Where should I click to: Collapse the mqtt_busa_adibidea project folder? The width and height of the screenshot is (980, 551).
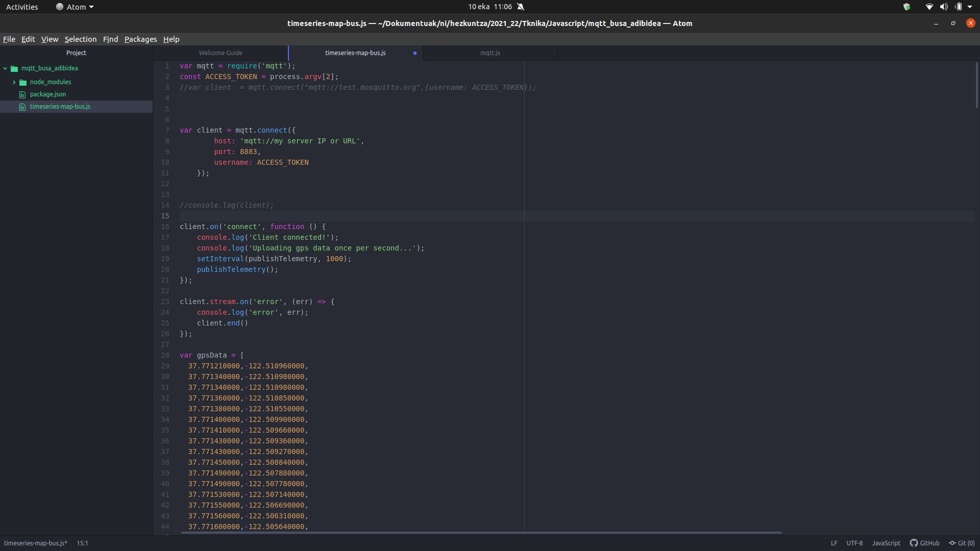5,68
